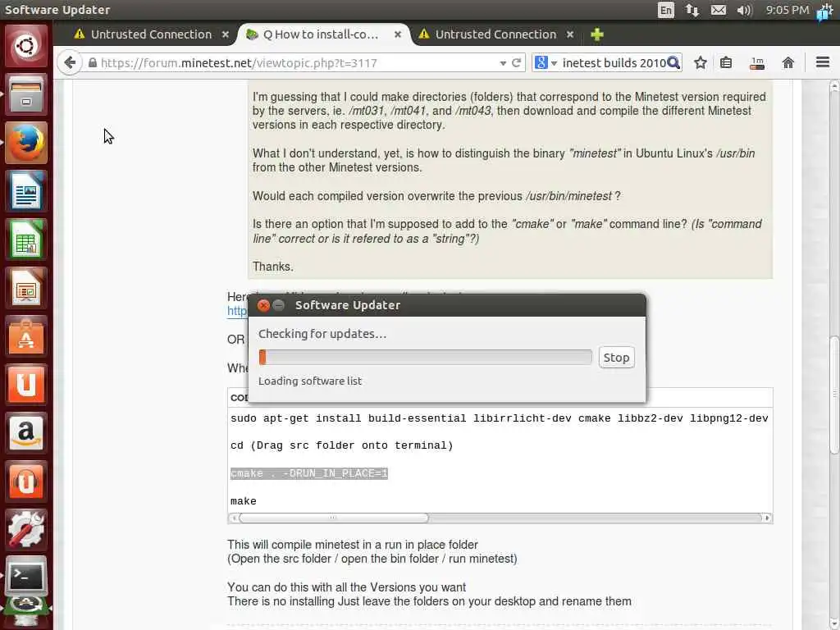
Task: Open Ubuntu Software Center launcher
Action: click(x=25, y=336)
